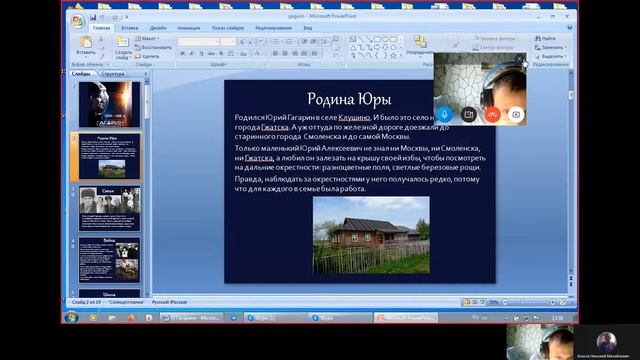Go to the Анимация ribbon tab
The height and width of the screenshot is (360, 640).
click(189, 28)
